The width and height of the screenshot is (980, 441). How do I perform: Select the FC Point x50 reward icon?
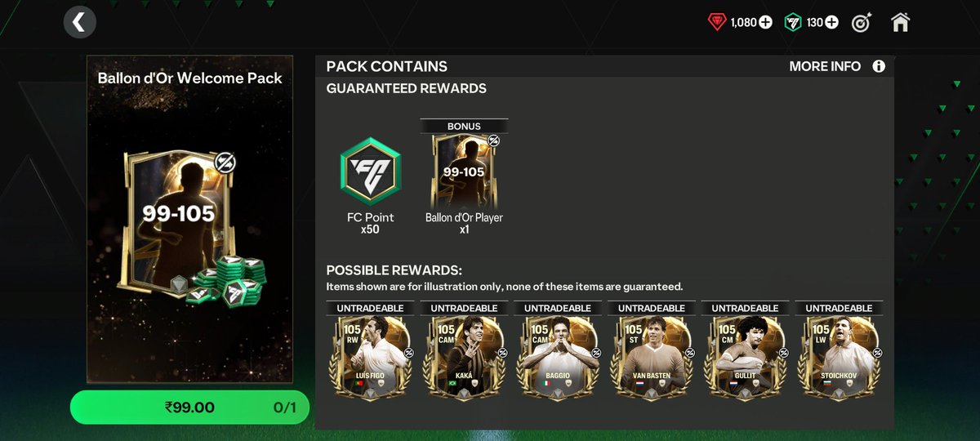(372, 171)
